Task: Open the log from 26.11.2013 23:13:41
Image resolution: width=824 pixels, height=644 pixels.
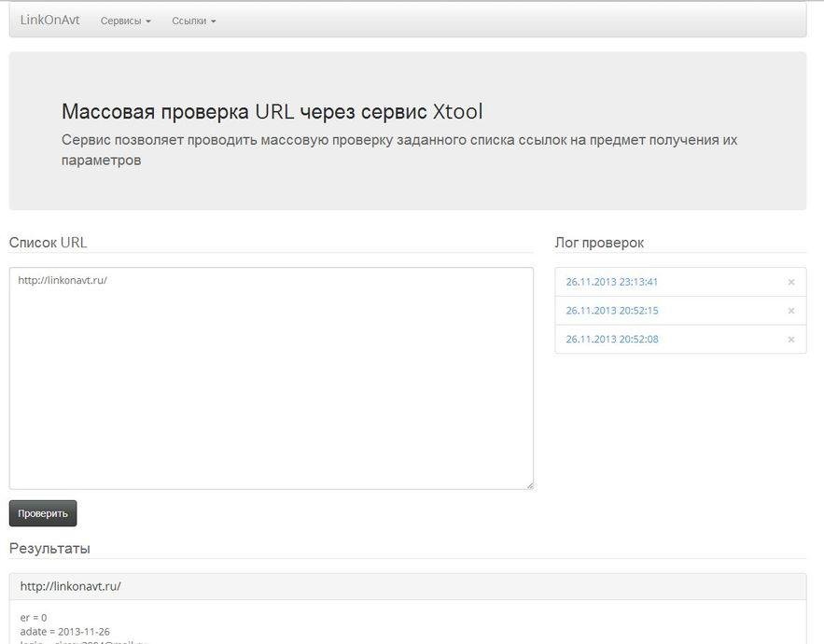Action: 612,282
